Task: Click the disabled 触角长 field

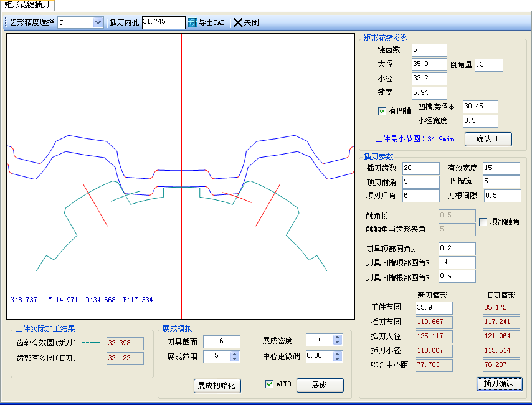Action: pyautogui.click(x=457, y=216)
